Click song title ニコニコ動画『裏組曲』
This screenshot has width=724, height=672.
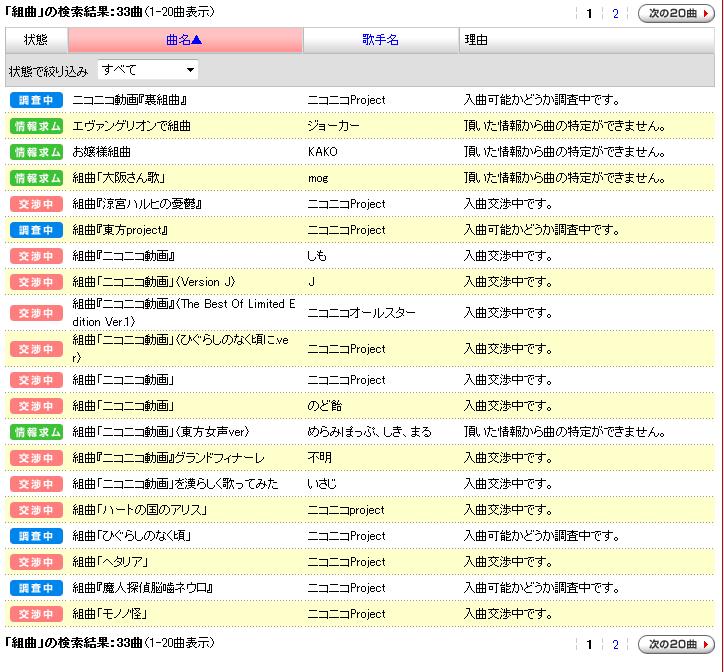[130, 100]
